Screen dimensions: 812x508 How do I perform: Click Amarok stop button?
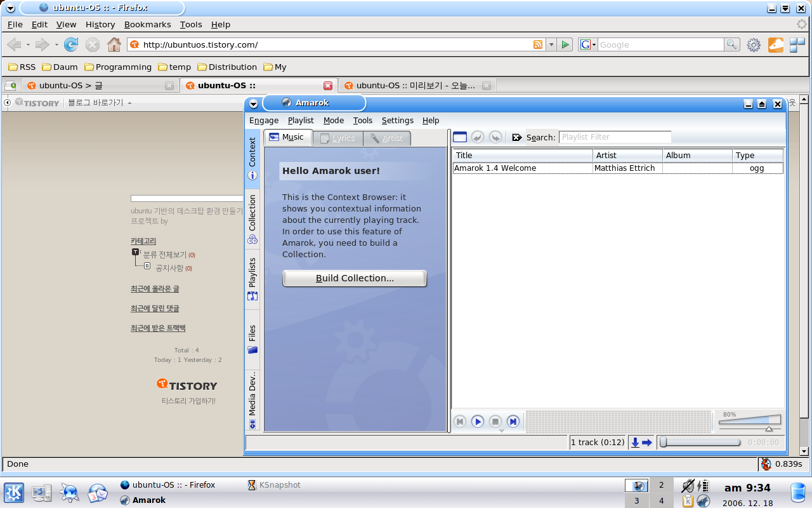tap(495, 422)
